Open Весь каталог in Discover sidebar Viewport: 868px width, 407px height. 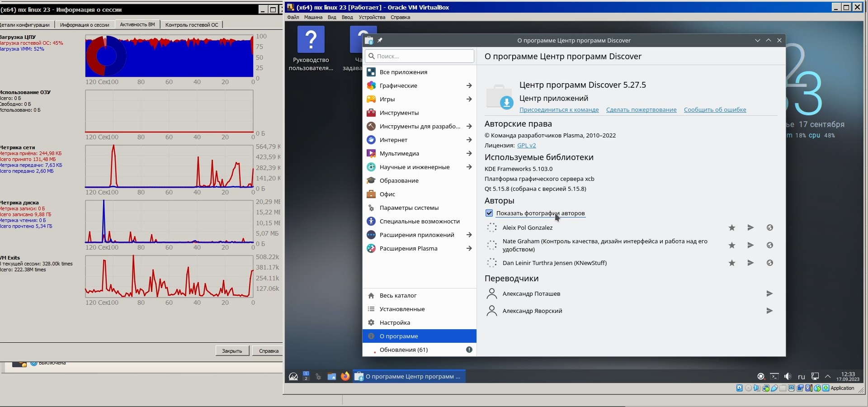(420, 295)
